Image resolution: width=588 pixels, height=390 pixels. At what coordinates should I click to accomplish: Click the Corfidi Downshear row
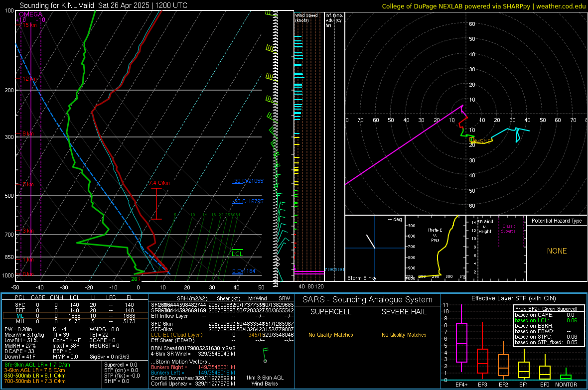193,378
